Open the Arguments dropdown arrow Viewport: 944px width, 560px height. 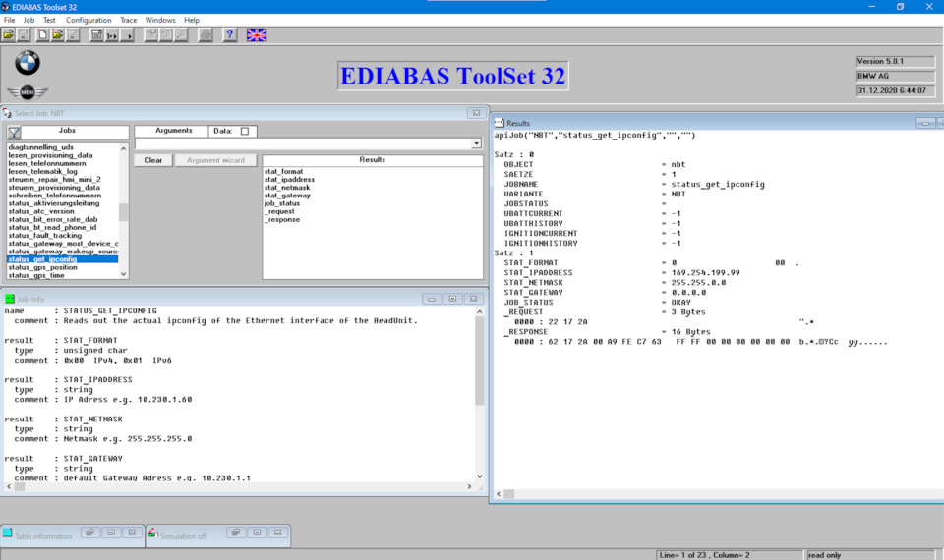tap(476, 143)
